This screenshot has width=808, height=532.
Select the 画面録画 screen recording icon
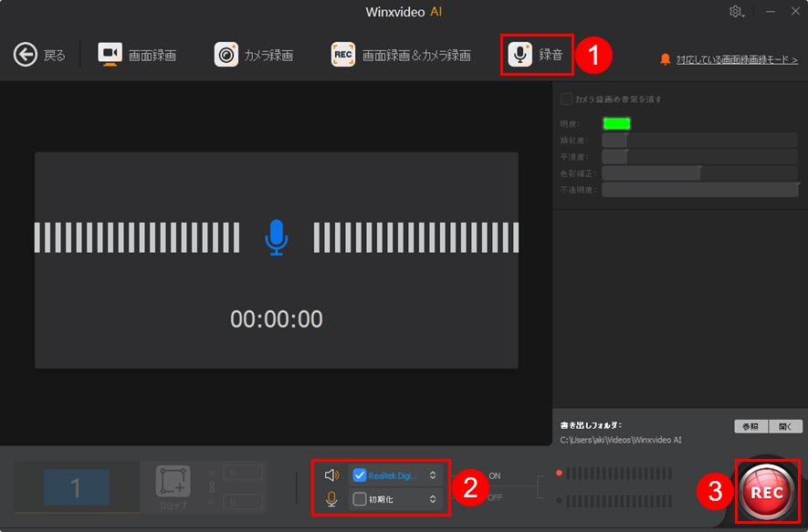[110, 54]
